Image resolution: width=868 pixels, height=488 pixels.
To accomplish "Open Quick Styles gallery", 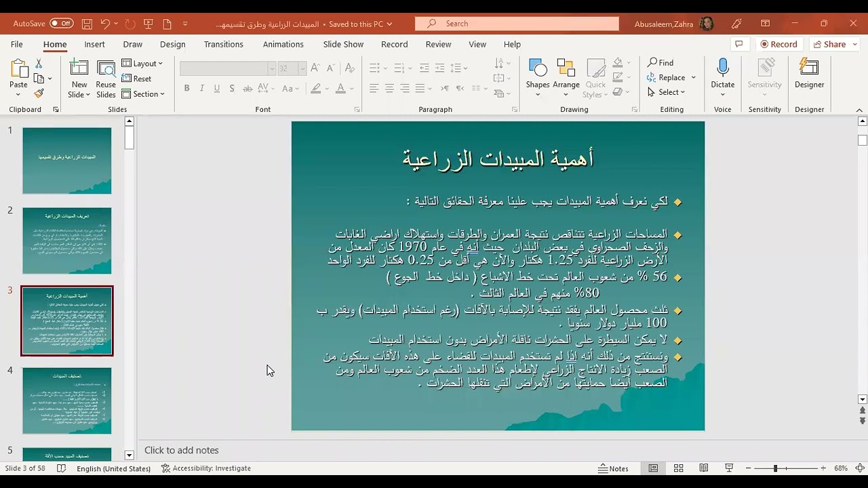I will [596, 79].
